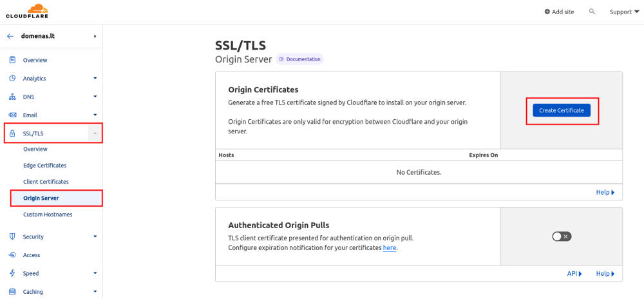Screen dimensions: 644x299
Task: Click the plus icon beside Add site
Action: tap(547, 12)
